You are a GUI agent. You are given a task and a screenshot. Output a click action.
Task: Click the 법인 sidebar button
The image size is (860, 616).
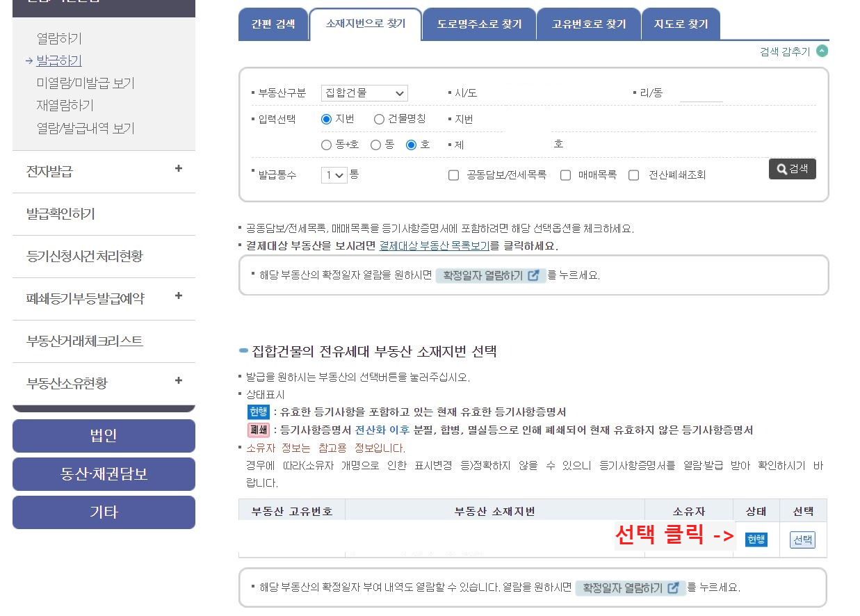(x=103, y=435)
